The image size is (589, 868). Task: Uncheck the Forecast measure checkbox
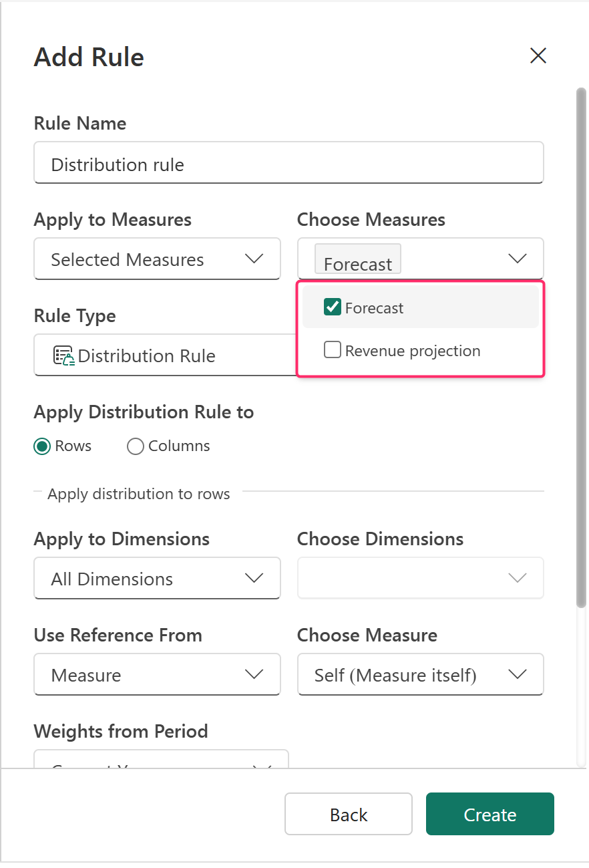click(332, 307)
